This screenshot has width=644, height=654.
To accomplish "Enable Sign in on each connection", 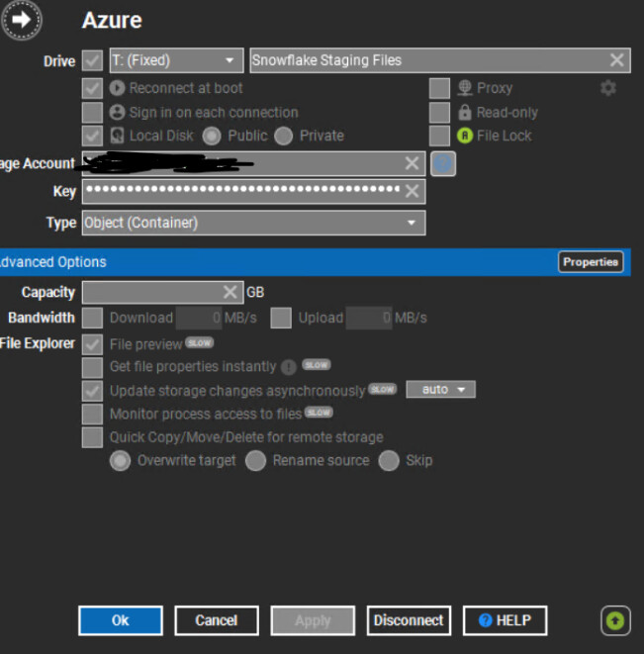I will pyautogui.click(x=92, y=112).
